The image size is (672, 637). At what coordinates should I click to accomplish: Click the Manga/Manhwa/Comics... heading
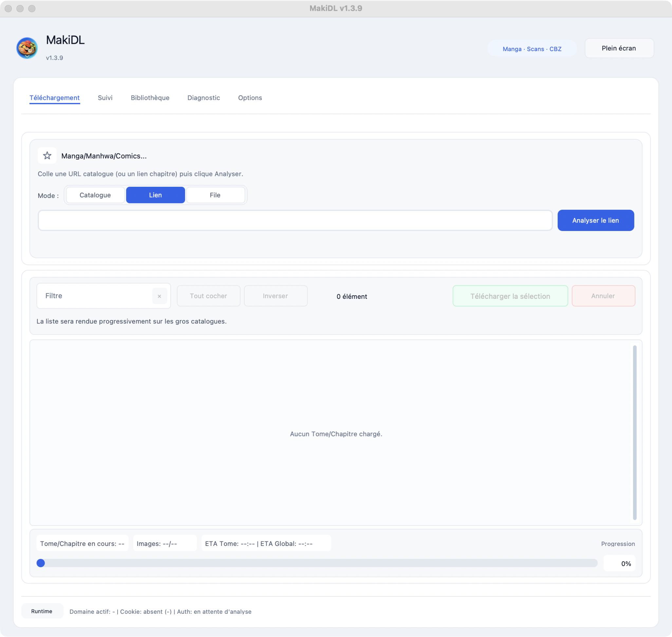click(x=104, y=156)
